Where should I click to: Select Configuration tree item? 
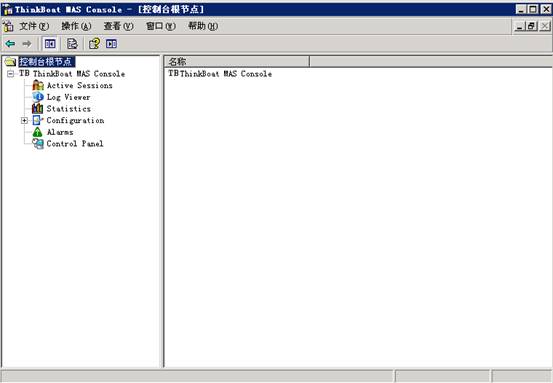75,120
